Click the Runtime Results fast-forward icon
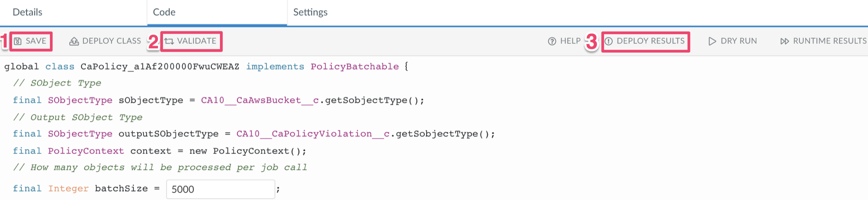The image size is (868, 207). pos(784,41)
